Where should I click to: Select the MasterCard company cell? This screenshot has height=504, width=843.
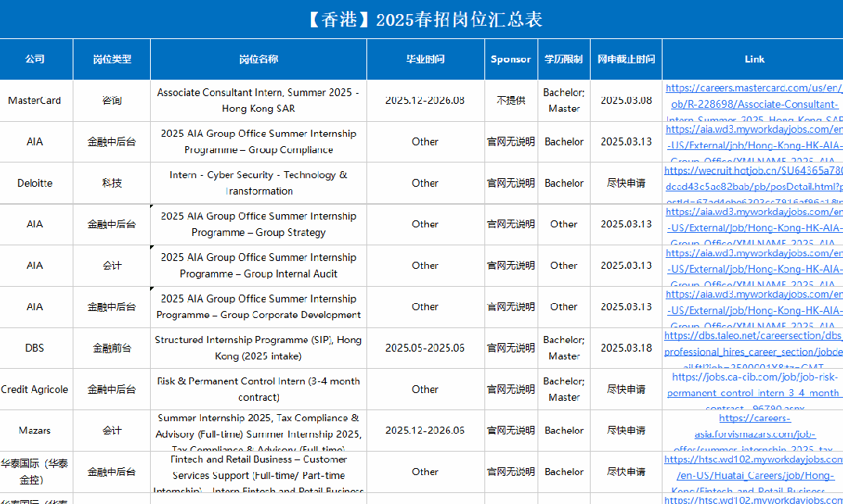click(x=36, y=101)
